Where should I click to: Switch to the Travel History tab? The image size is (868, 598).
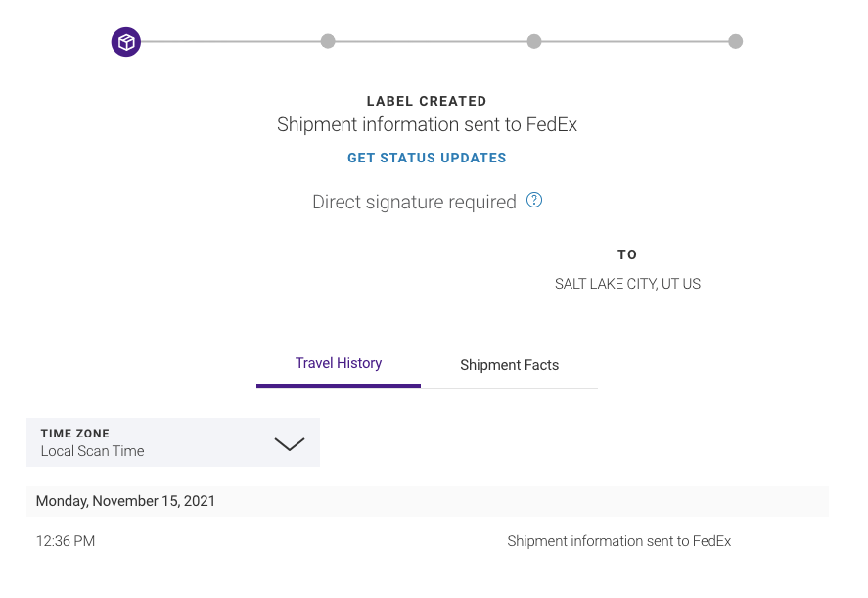click(339, 364)
